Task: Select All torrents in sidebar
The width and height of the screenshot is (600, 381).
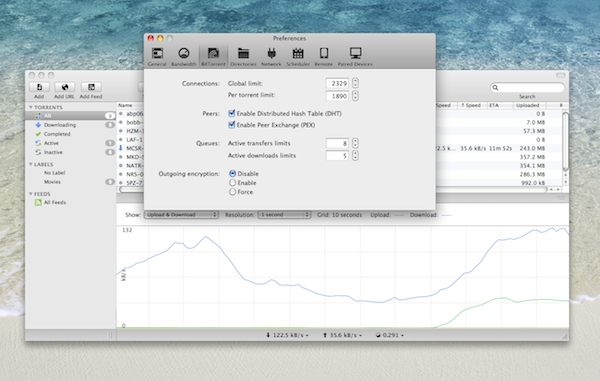Action: 70,116
